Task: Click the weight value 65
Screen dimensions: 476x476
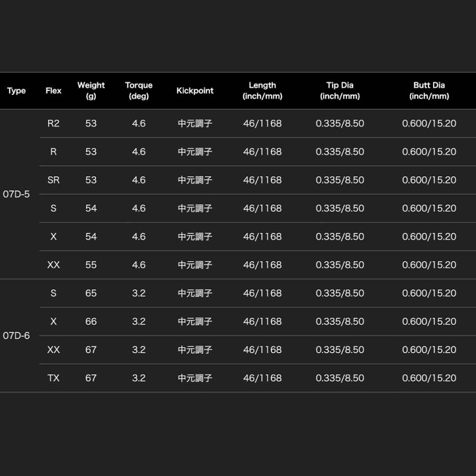Action: [91, 293]
